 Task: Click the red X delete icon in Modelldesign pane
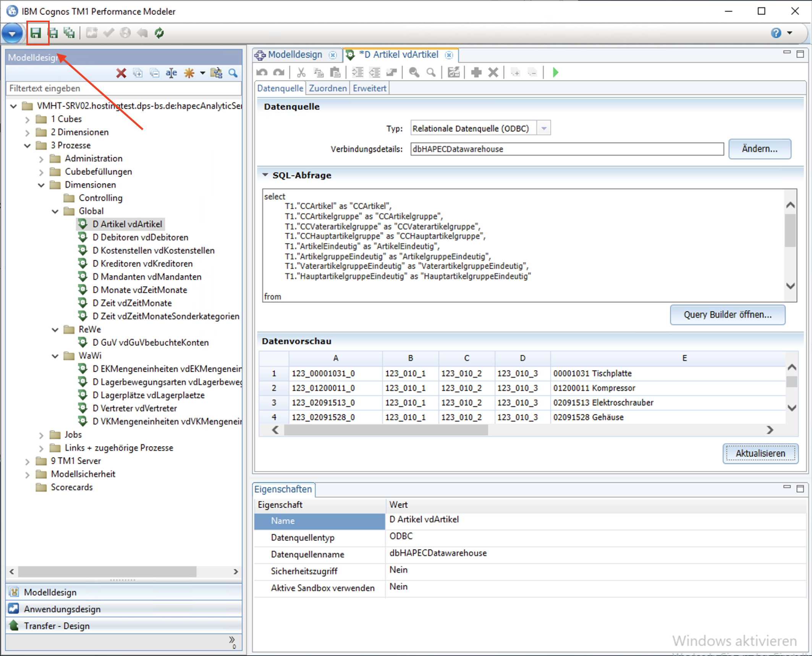(121, 73)
